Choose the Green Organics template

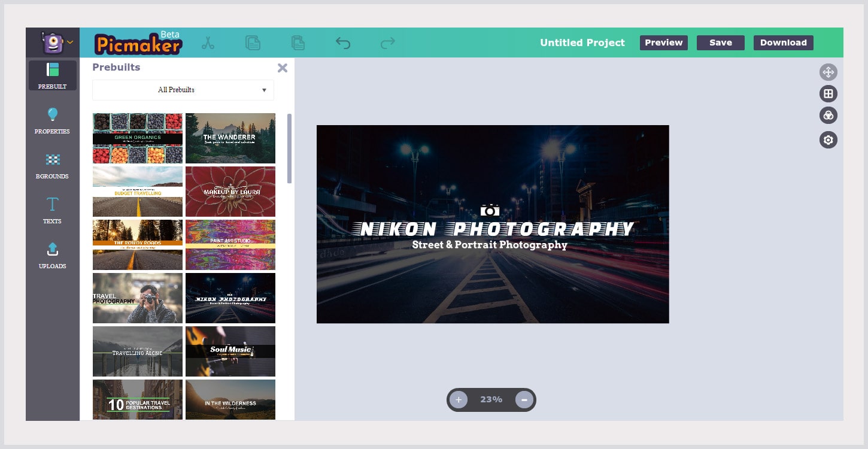click(138, 138)
